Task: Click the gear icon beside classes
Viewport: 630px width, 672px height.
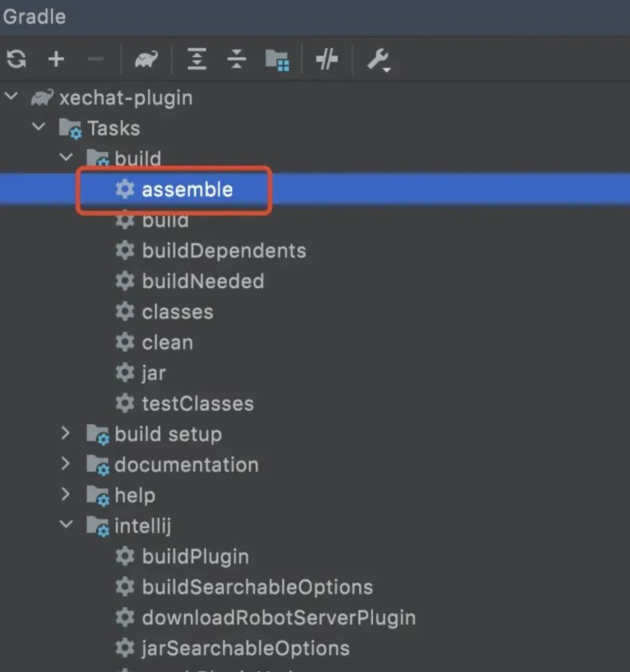Action: coord(125,311)
